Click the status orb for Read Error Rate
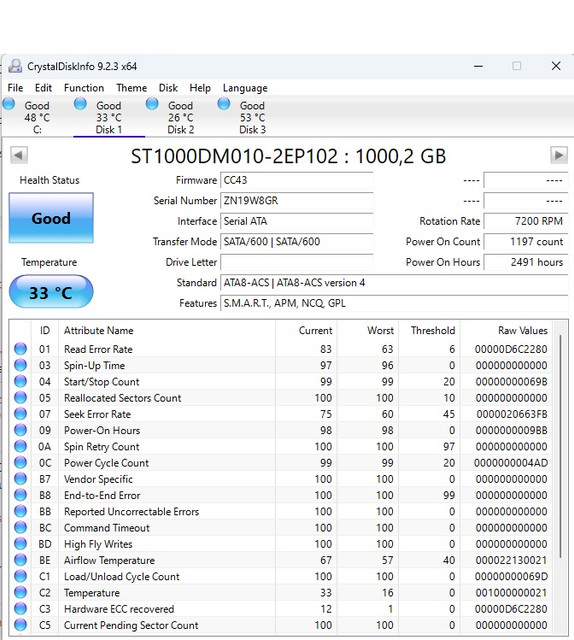Image resolution: width=574 pixels, height=640 pixels. coord(20,349)
